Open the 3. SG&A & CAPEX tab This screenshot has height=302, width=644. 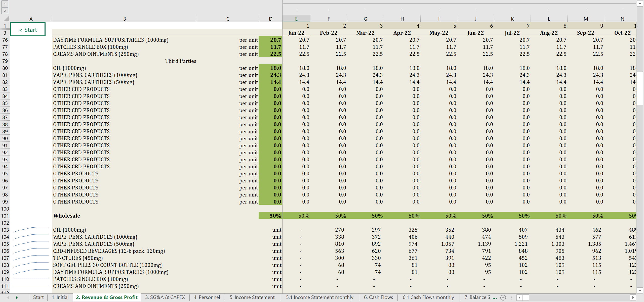pos(165,297)
